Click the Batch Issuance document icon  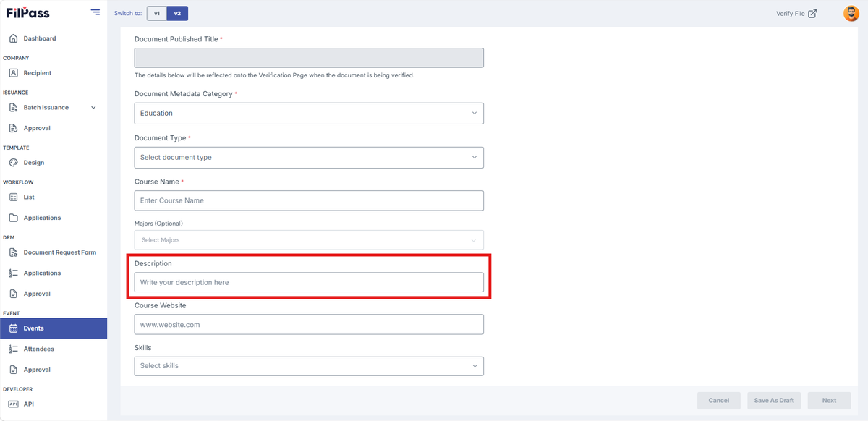(13, 108)
